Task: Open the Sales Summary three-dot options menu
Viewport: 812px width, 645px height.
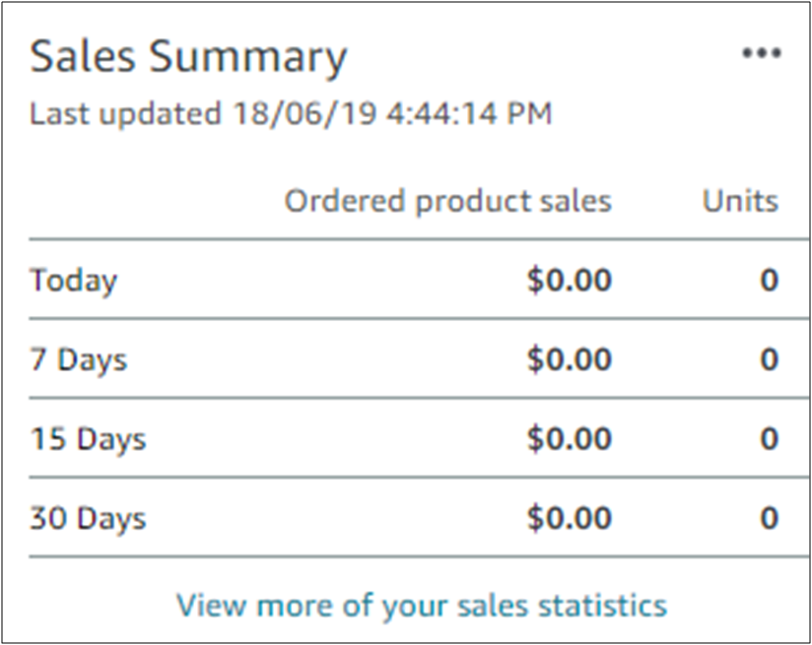Action: [x=761, y=54]
